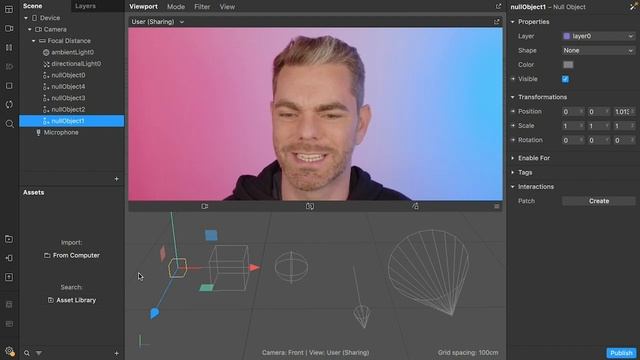
Task: Open the Mode menu
Action: click(176, 7)
